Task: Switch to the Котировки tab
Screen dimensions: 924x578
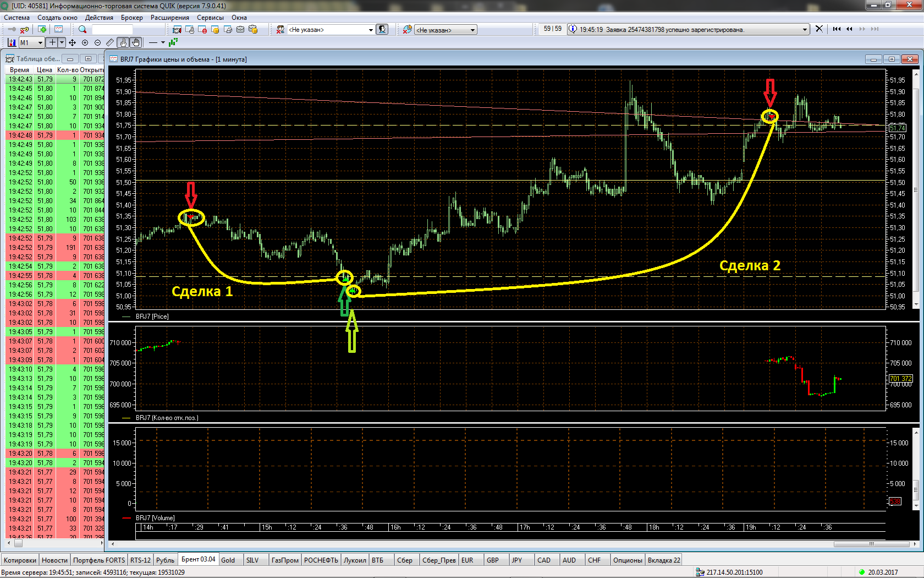Action: click(x=20, y=560)
